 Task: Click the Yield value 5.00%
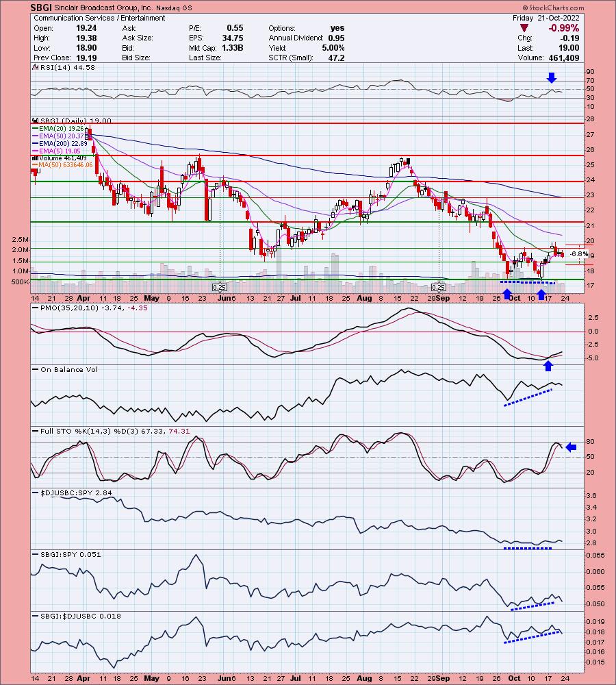(333, 48)
